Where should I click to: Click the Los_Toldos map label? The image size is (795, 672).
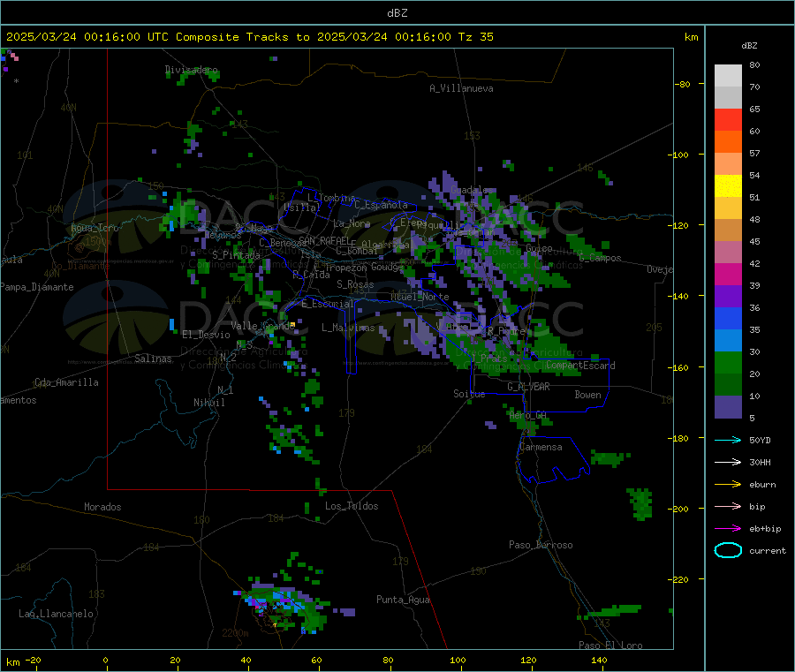click(x=352, y=506)
